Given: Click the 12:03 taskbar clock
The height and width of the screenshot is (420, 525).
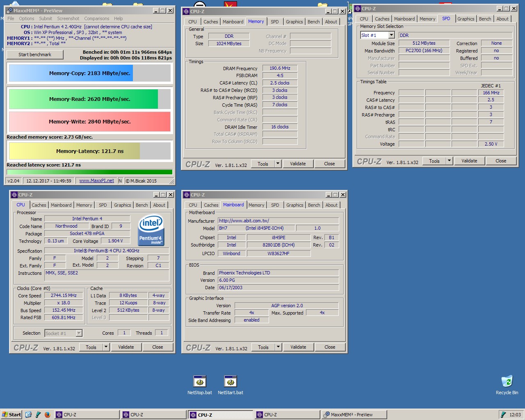Looking at the screenshot, I should click(x=515, y=415).
